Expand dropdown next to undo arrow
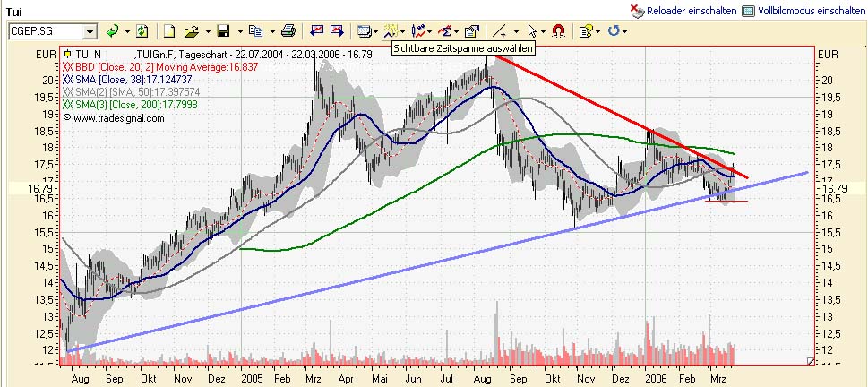Viewport: 868px width, 387px height. [x=625, y=31]
